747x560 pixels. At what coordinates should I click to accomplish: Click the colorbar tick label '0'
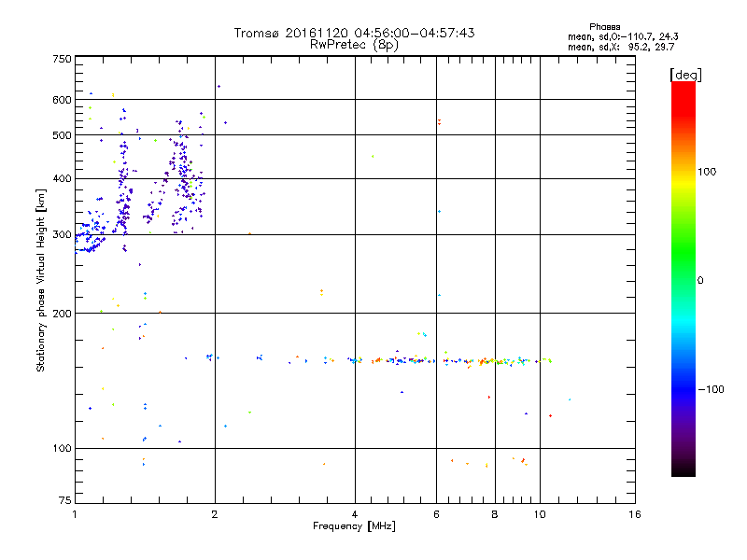click(x=700, y=281)
